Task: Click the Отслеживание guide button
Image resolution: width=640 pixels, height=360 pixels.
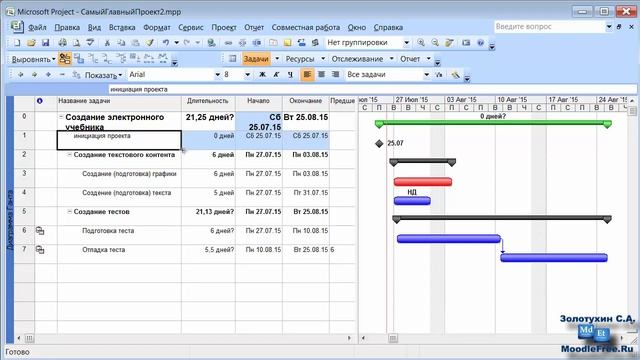Action: coord(357,59)
